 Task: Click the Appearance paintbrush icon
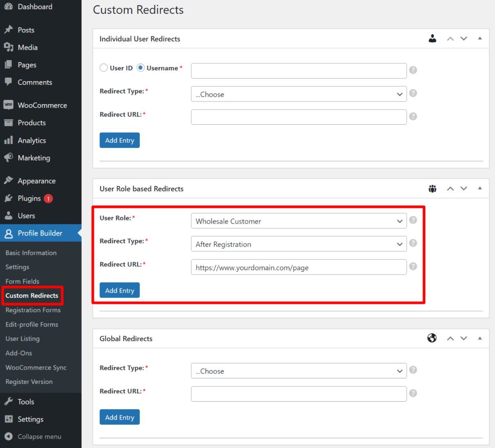coord(8,180)
